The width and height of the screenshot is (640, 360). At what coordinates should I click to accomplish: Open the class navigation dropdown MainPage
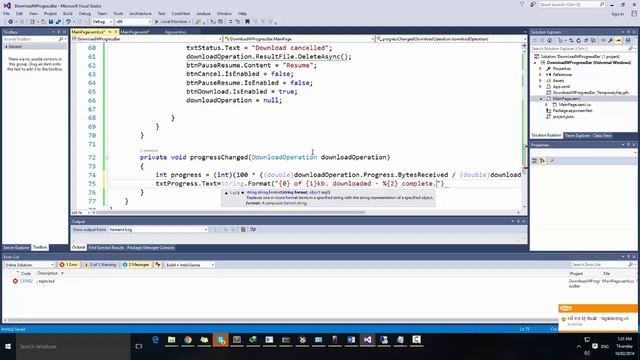(299, 39)
